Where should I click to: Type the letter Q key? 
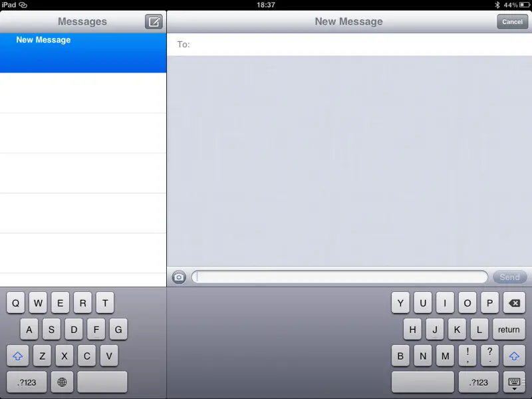pyautogui.click(x=16, y=303)
